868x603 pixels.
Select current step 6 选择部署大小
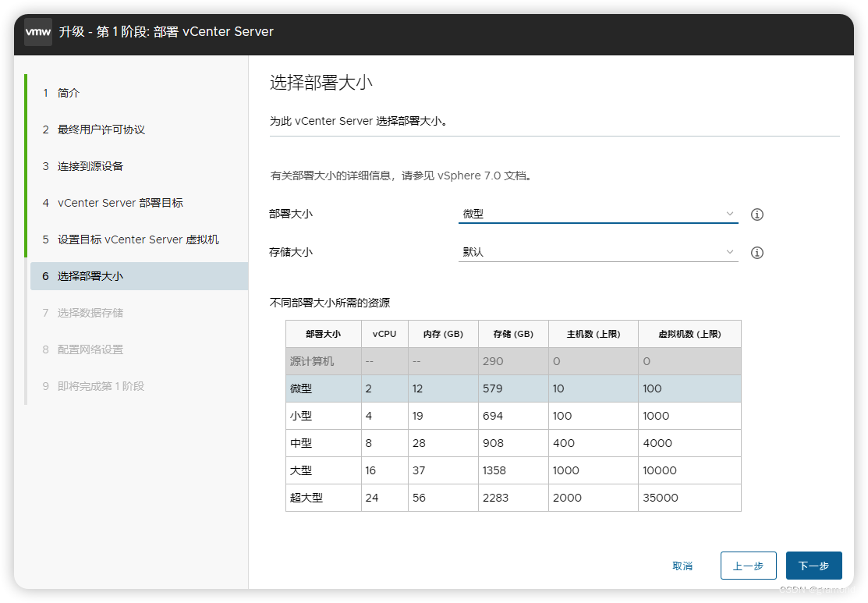pos(139,275)
